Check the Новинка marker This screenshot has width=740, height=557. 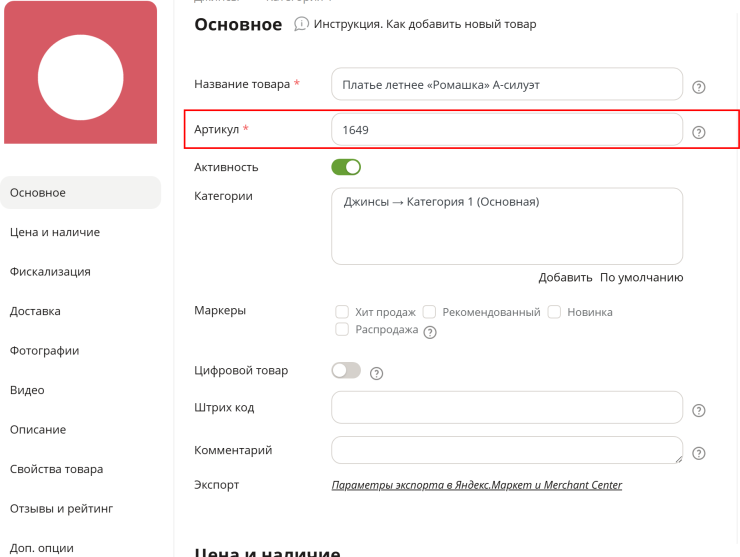tap(554, 312)
